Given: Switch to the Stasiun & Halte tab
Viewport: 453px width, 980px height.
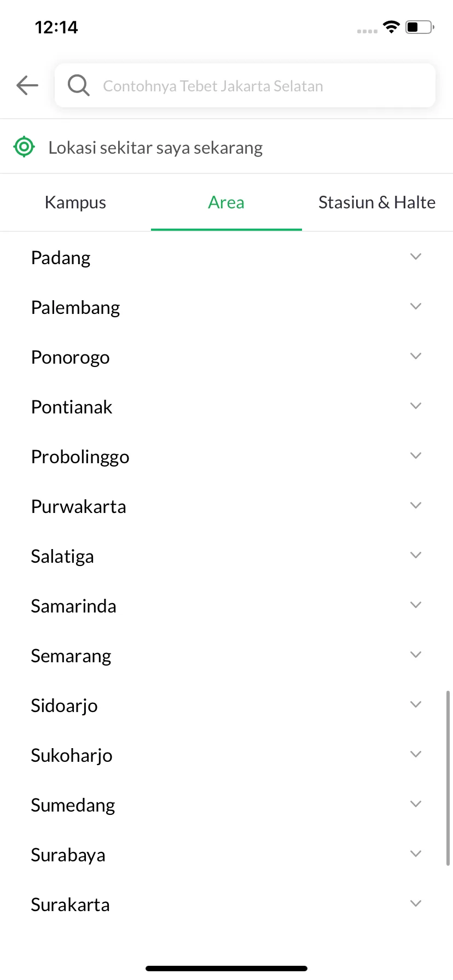Looking at the screenshot, I should tap(377, 202).
